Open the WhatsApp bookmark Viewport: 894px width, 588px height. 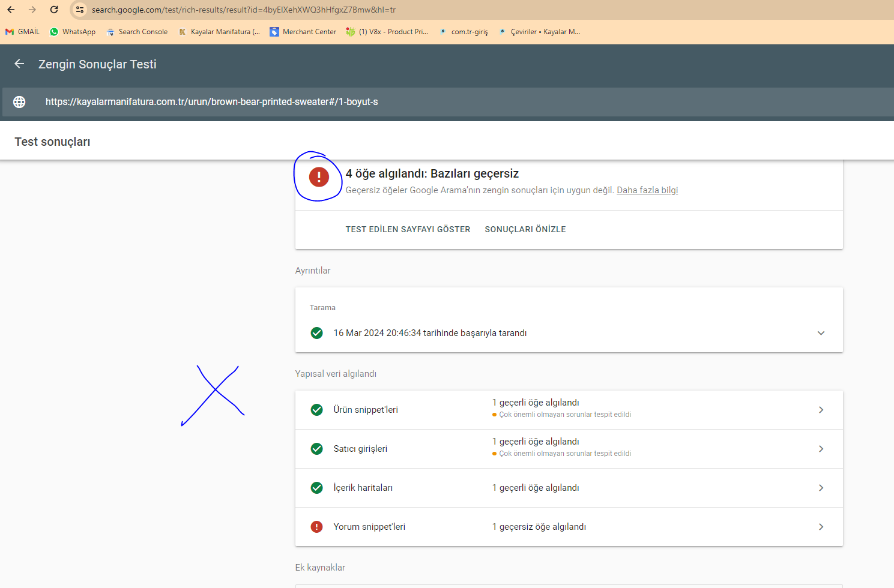[x=73, y=32]
